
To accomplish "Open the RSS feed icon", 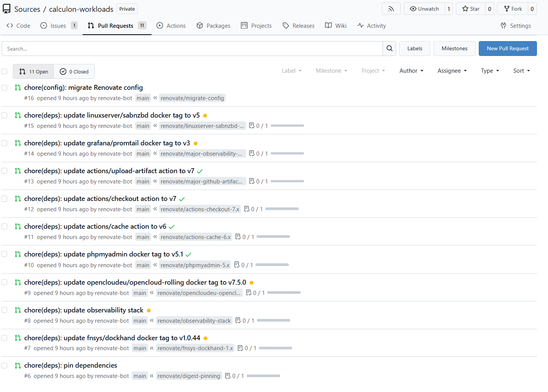I will 391,9.
